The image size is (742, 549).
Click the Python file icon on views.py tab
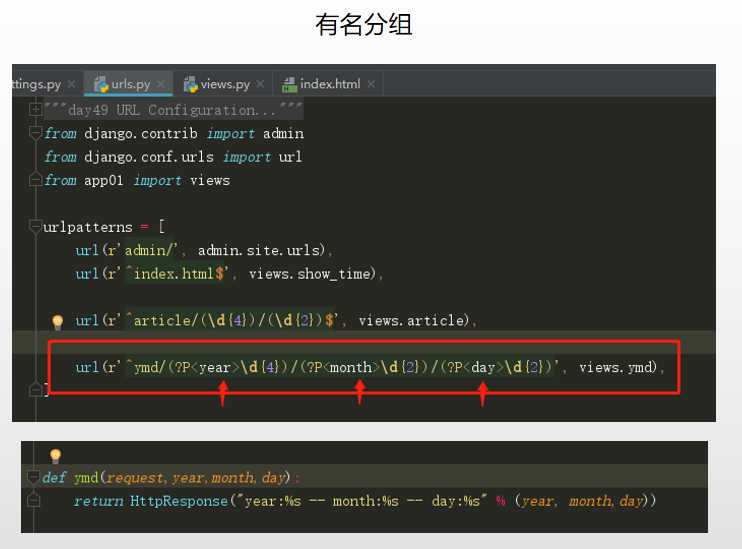(x=190, y=84)
